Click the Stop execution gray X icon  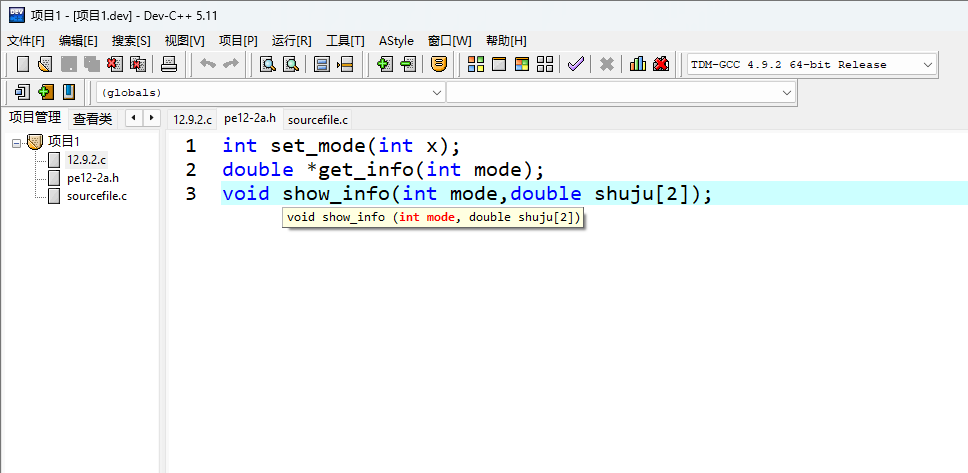[607, 64]
